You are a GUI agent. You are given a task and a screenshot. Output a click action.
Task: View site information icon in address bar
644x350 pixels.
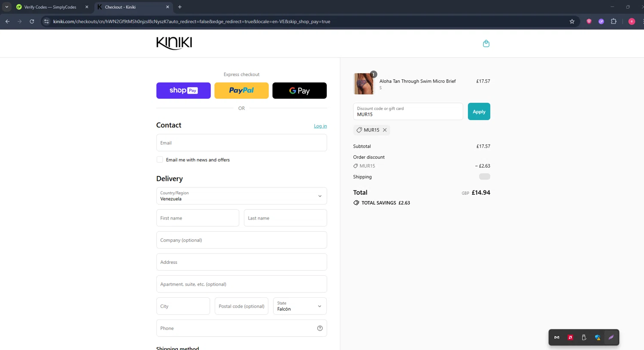(46, 21)
